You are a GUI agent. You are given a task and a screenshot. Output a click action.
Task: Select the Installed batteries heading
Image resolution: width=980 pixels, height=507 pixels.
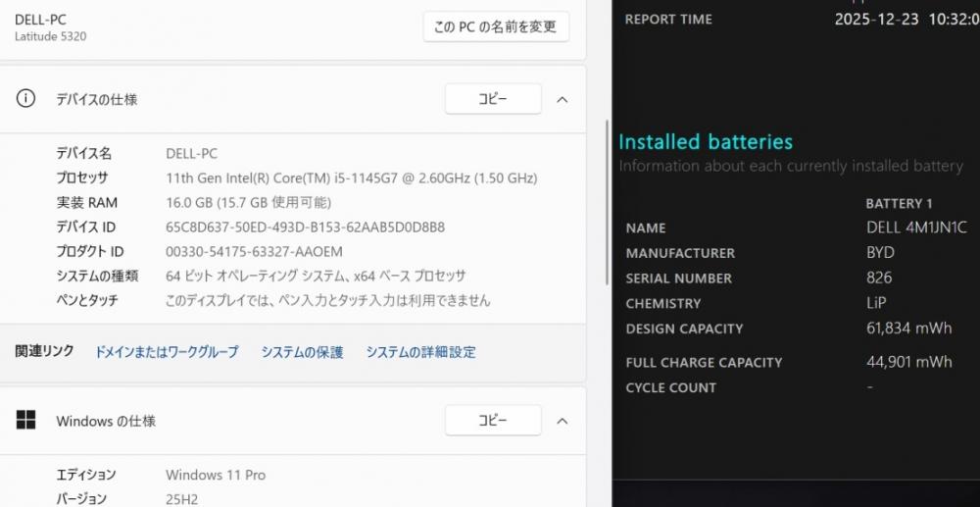coord(706,142)
